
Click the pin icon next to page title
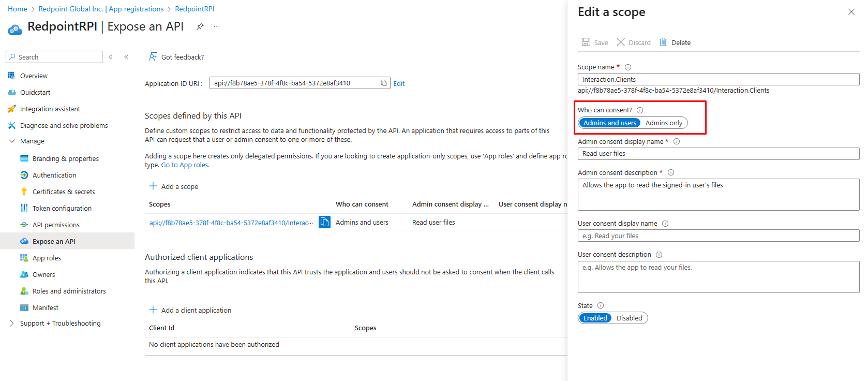pyautogui.click(x=200, y=26)
